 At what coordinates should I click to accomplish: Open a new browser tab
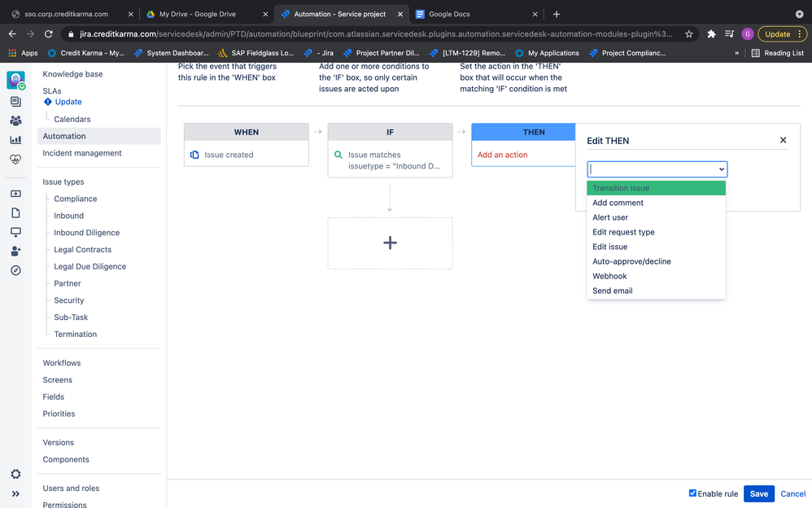coord(557,14)
